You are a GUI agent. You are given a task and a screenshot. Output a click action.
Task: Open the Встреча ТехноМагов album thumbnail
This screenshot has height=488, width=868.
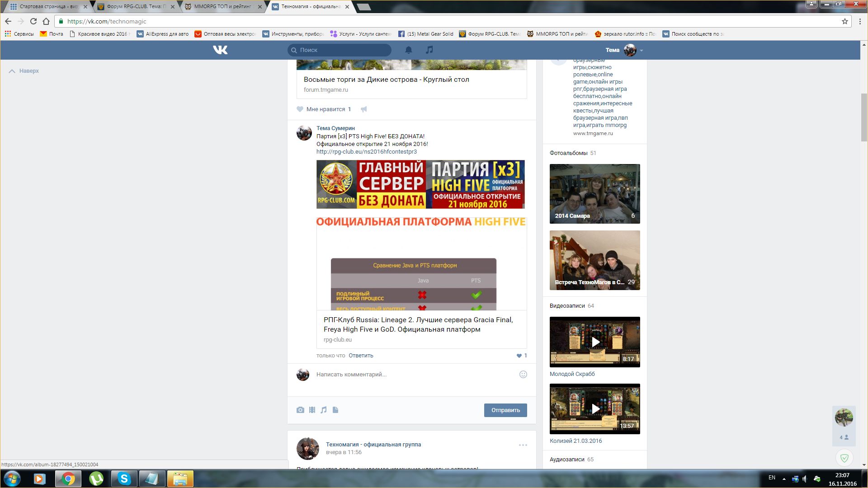coord(595,260)
